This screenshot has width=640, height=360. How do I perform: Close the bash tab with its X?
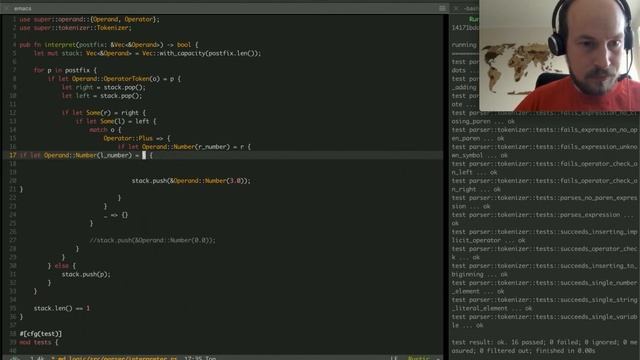pyautogui.click(x=456, y=8)
